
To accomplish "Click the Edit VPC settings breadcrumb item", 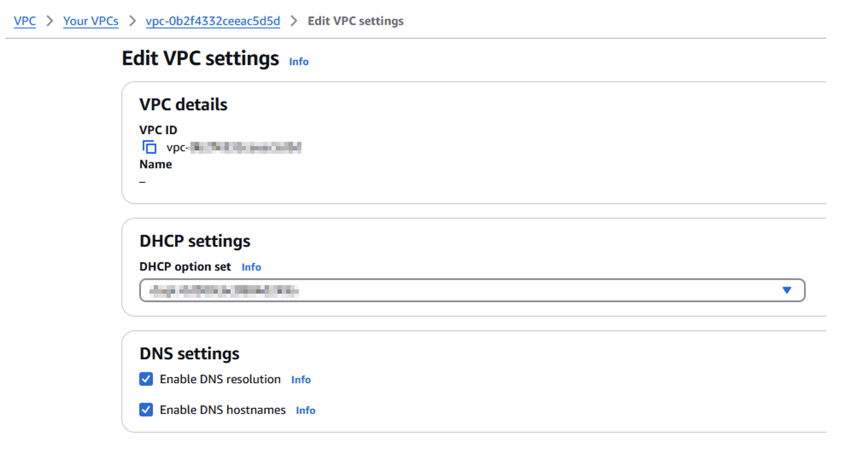I will (355, 21).
